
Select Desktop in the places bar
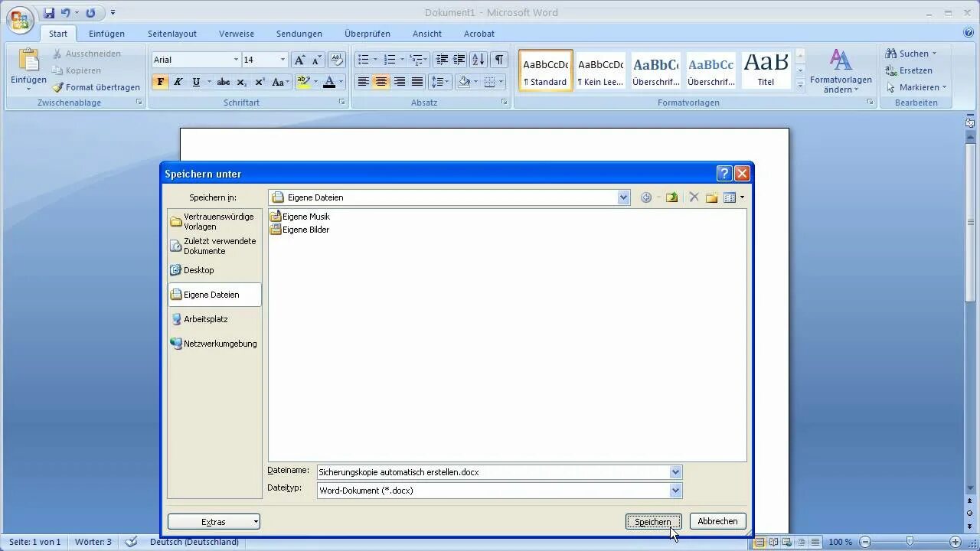point(214,270)
